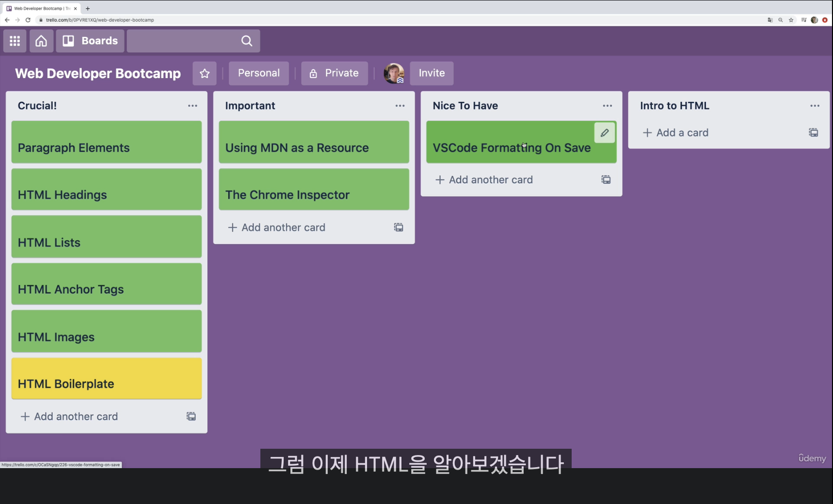
Task: Open the HTML Images card
Action: (107, 331)
